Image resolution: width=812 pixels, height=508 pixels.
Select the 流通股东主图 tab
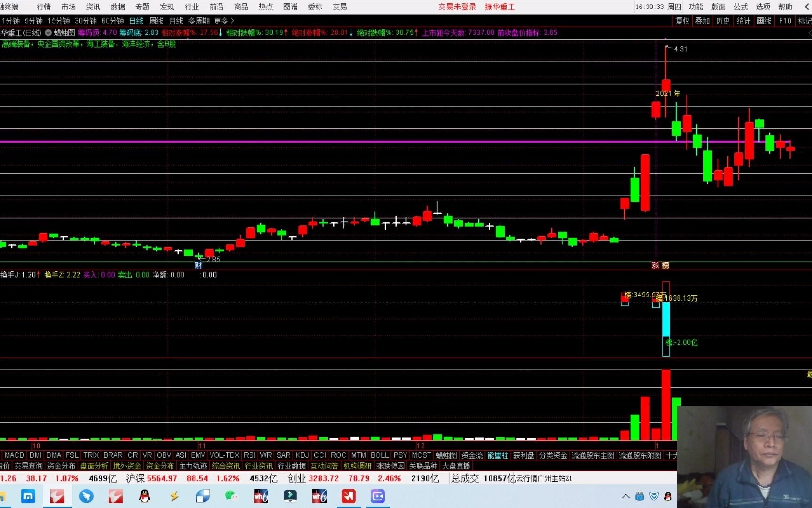[593, 455]
